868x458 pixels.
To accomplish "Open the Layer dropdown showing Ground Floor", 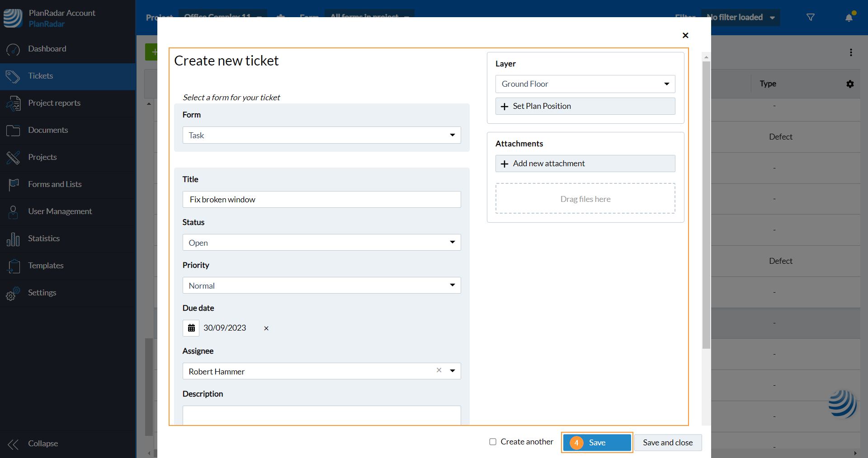I will coord(585,84).
